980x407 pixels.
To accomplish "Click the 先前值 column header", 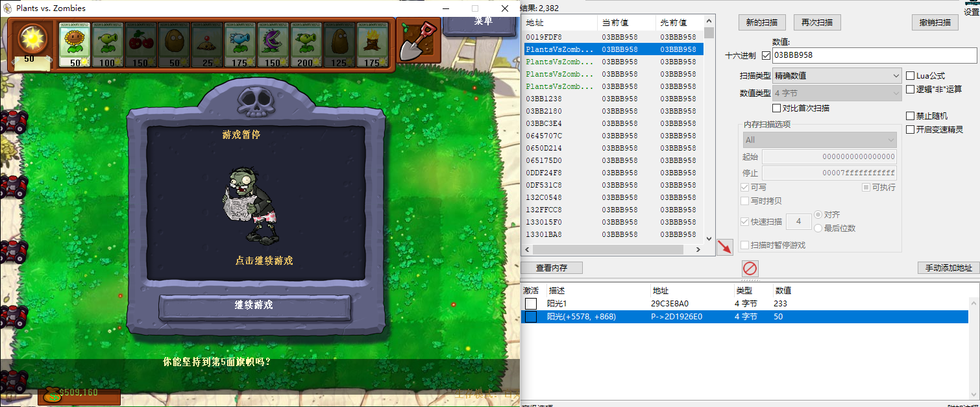I will point(680,23).
